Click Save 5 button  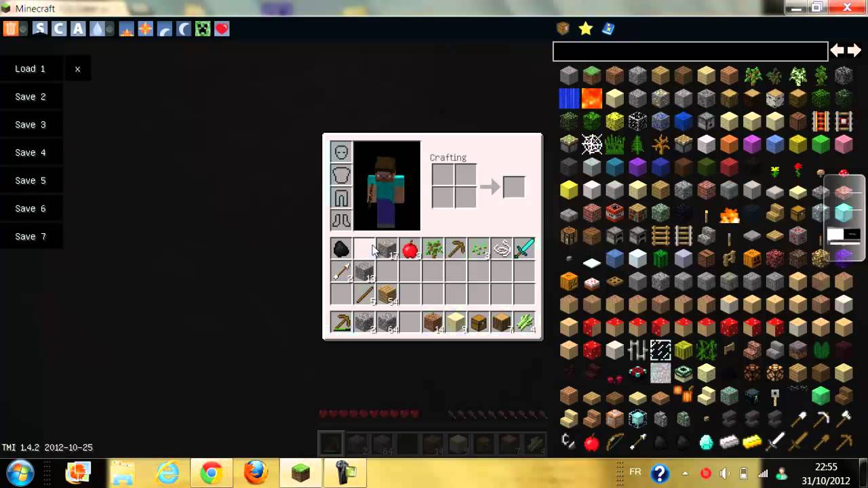[31, 180]
